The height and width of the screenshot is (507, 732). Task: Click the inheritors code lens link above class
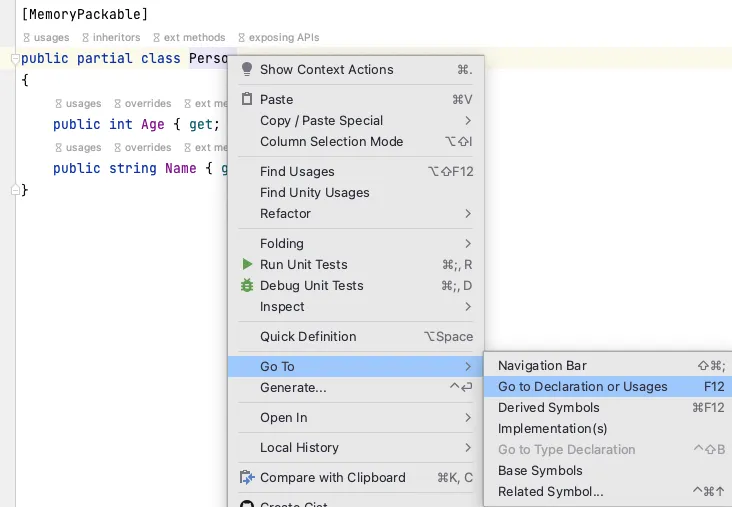[x=111, y=38]
